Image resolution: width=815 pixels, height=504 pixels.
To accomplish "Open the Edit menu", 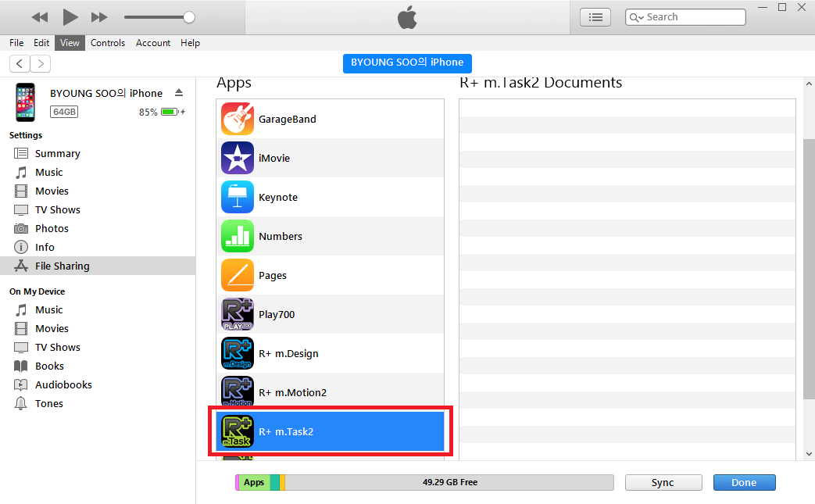I will 41,43.
